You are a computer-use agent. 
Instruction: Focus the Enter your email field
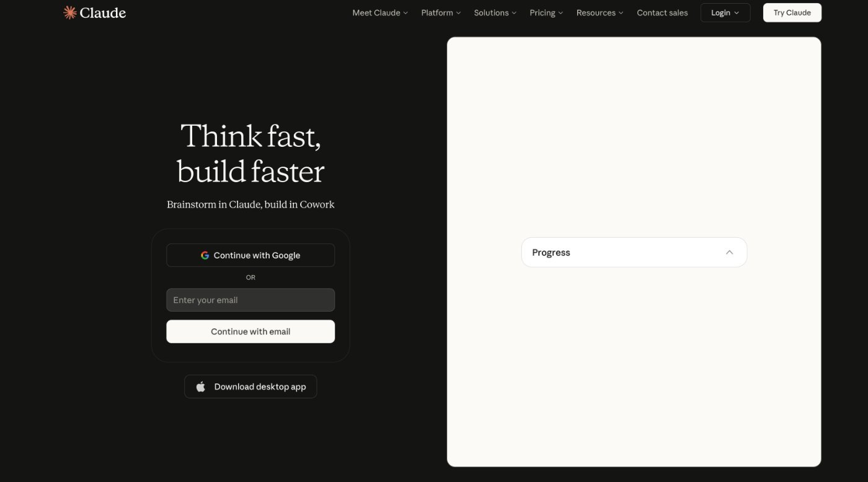coord(250,300)
